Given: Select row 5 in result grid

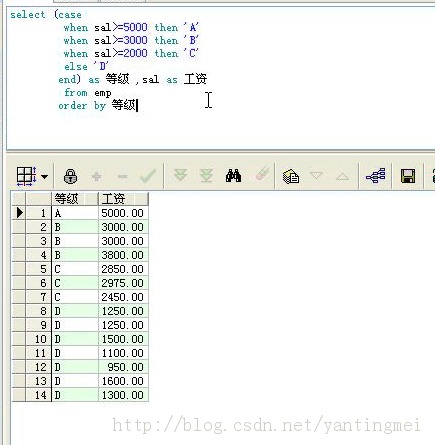Looking at the screenshot, I should [80, 269].
